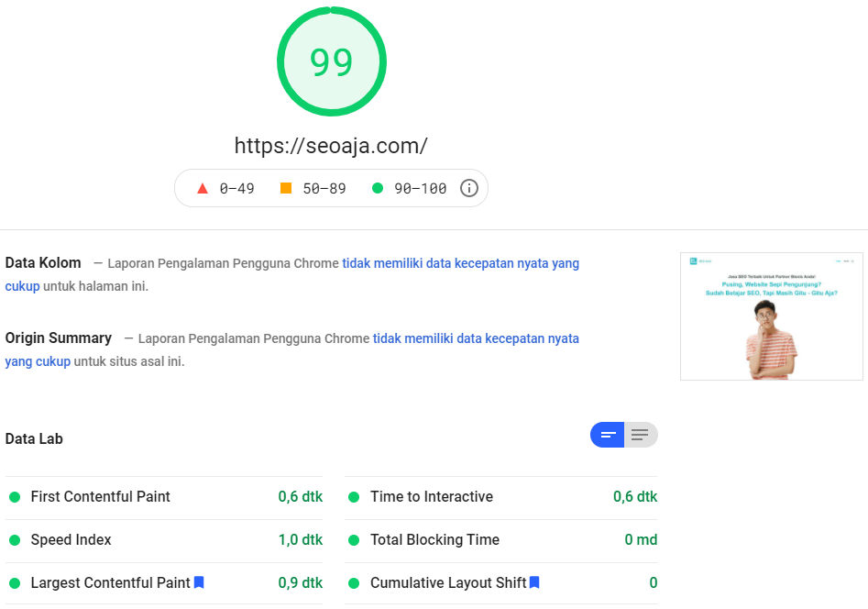Click the seoaja.com page screenshot thumbnail
868x609 pixels.
pyautogui.click(x=771, y=316)
